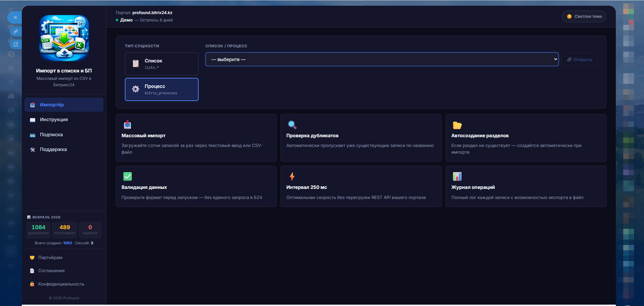Screen dimensions: 644x306
Task: Switch to Светлая тема
Action: [584, 16]
